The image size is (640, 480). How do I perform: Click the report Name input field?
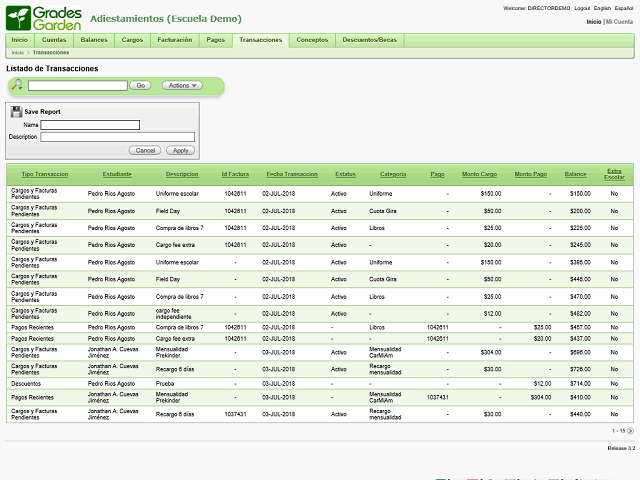pos(90,125)
